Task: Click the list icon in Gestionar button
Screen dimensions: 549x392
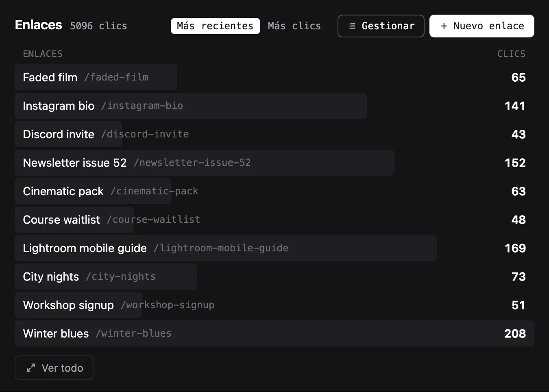Action: tap(352, 26)
